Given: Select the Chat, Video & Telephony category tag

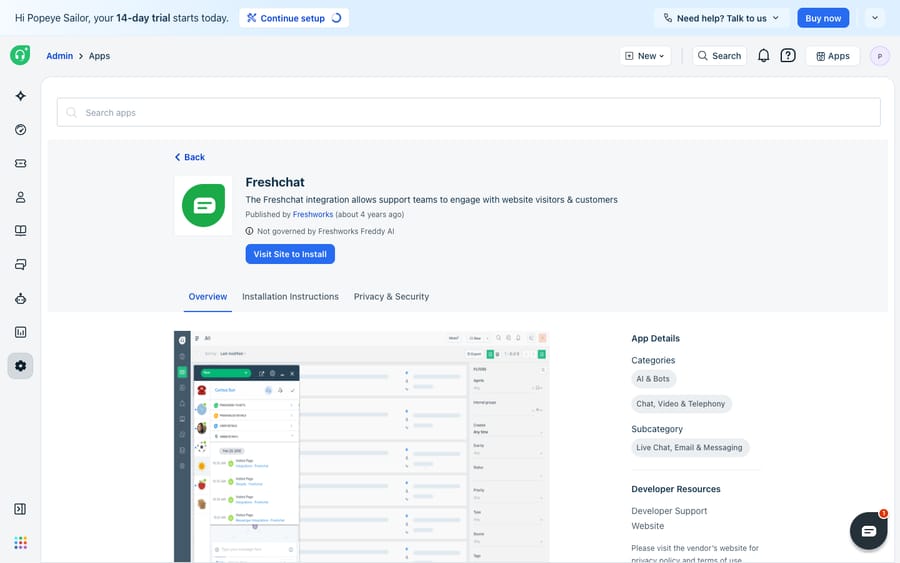Looking at the screenshot, I should 681,404.
